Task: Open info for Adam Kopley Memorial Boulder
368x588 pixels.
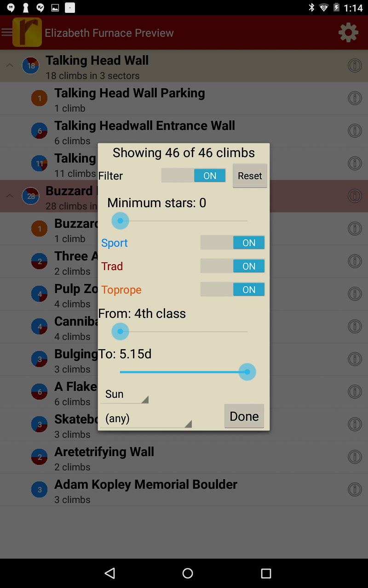Action: click(354, 490)
